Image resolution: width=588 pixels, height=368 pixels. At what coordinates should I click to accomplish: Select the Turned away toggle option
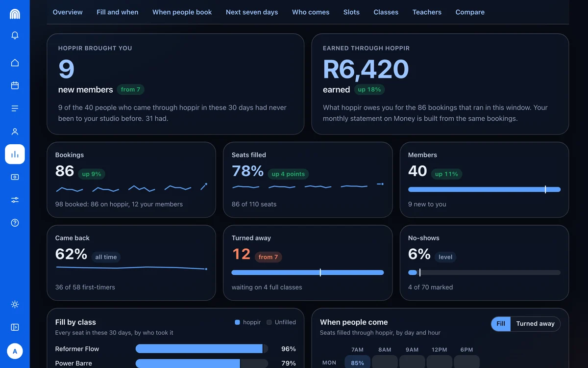[535, 324]
